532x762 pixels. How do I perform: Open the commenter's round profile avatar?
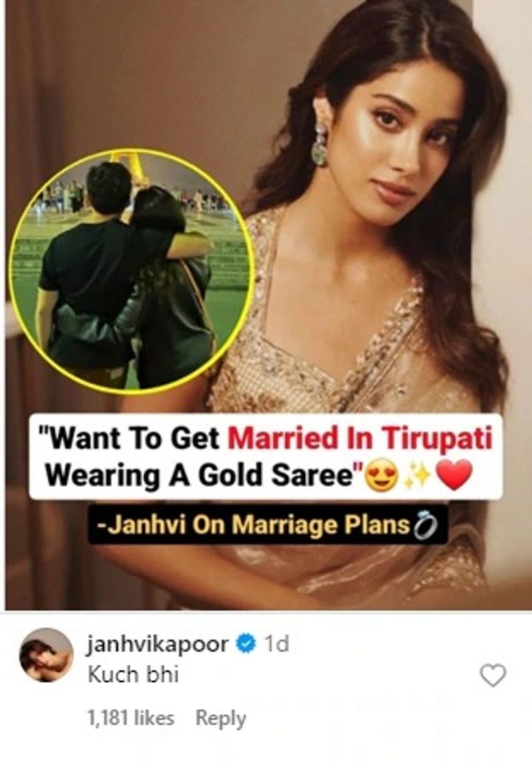pos(46,656)
